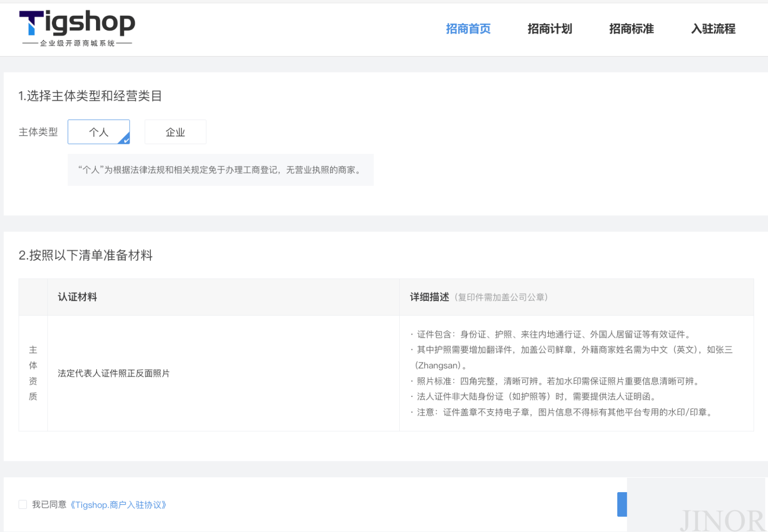This screenshot has width=768, height=532.
Task: Open the 招商首页 nav tab
Action: (x=468, y=29)
